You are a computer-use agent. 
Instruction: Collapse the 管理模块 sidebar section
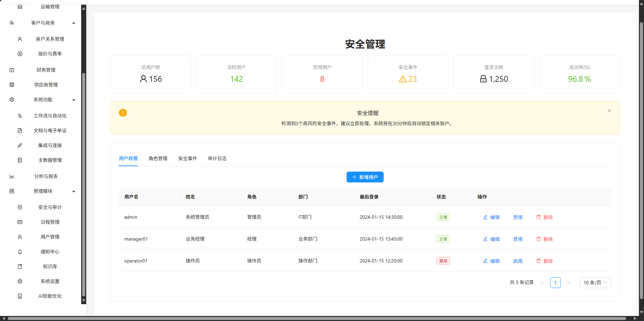pyautogui.click(x=74, y=191)
